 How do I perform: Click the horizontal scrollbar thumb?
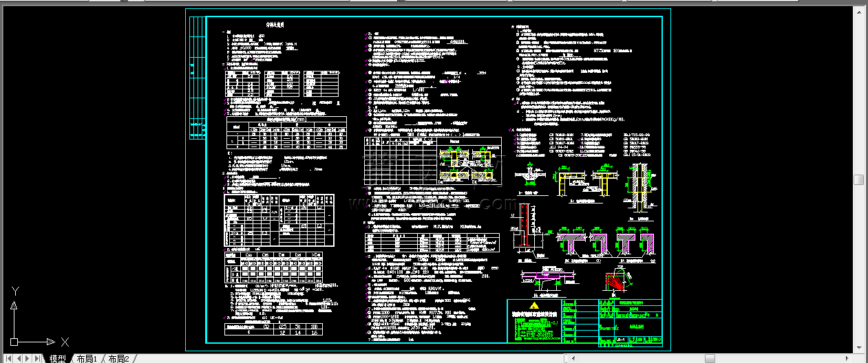point(710,358)
